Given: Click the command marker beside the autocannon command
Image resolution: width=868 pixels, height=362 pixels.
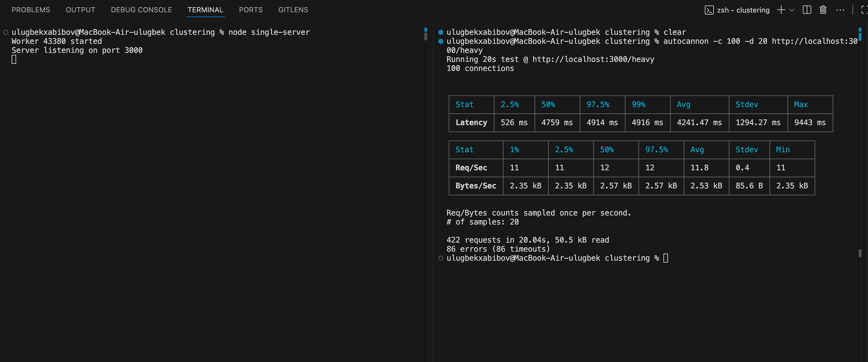Looking at the screenshot, I should 441,41.
